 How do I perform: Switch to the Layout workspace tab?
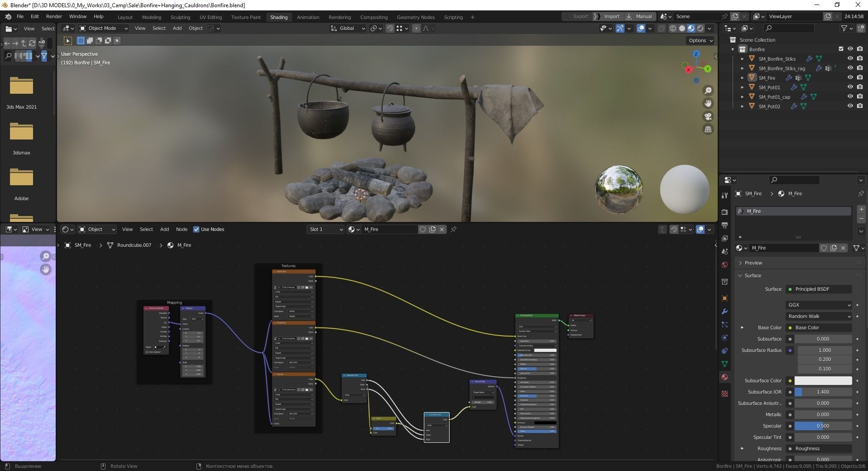coord(125,17)
